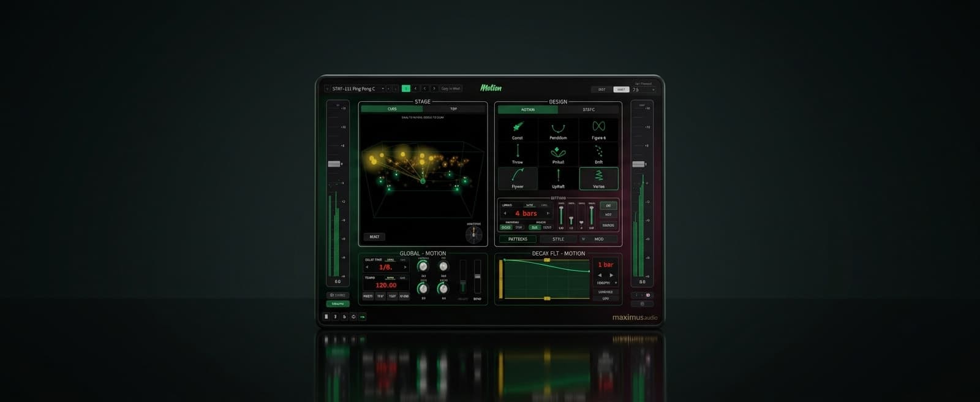Click the Copy to button in header

coord(451,88)
